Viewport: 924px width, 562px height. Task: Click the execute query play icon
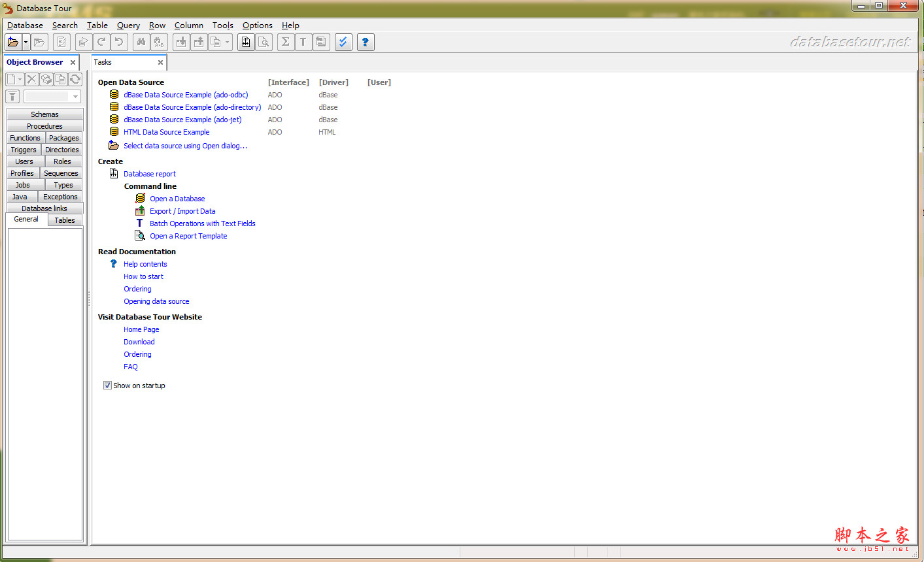click(x=84, y=42)
